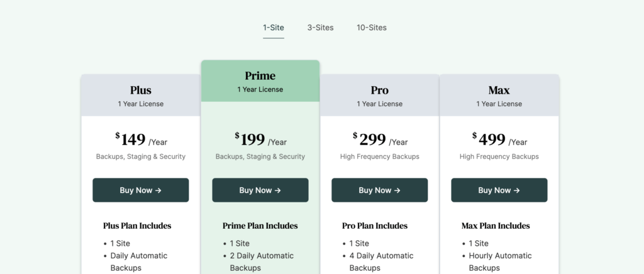Click Buy Now under the Prime plan

pos(260,190)
